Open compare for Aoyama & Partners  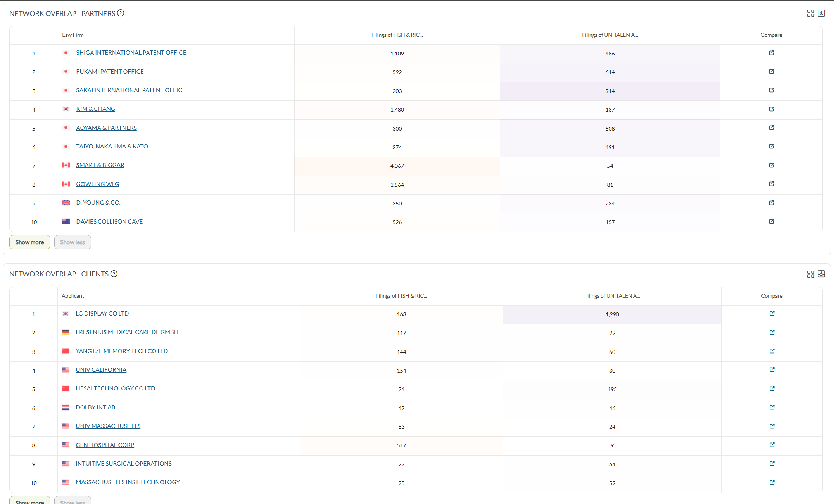click(771, 128)
